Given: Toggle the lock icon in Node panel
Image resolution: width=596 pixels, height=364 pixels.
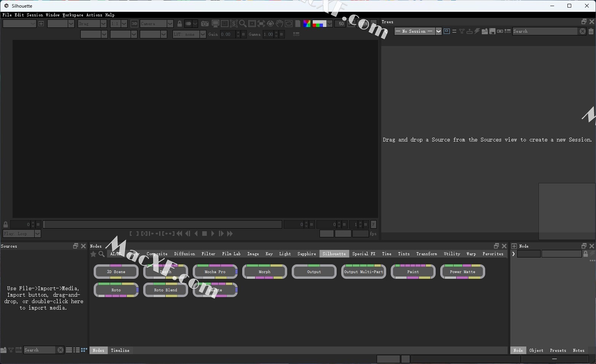Looking at the screenshot, I should pyautogui.click(x=586, y=254).
